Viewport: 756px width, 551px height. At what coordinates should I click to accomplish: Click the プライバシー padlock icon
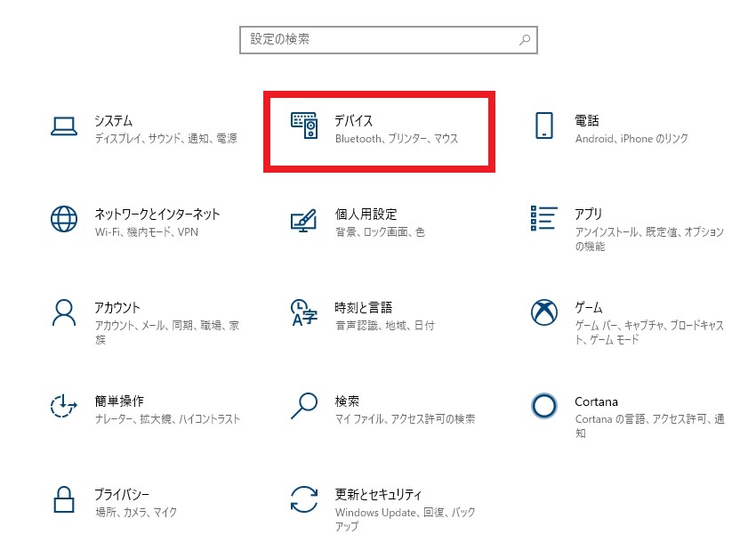tap(64, 499)
